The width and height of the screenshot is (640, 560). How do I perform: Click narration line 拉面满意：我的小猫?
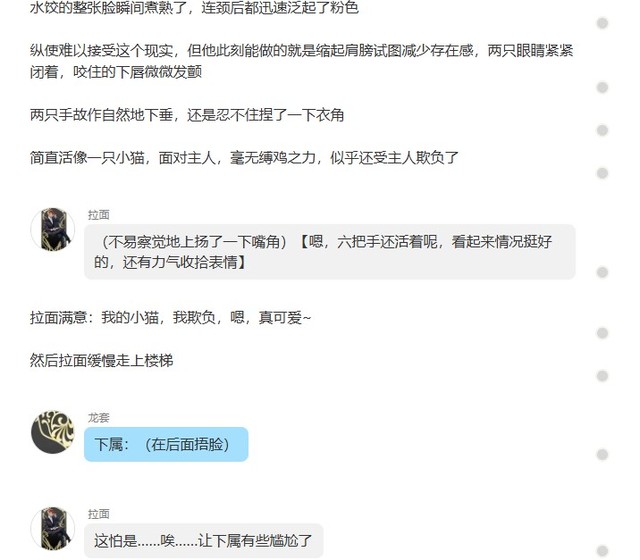[170, 318]
